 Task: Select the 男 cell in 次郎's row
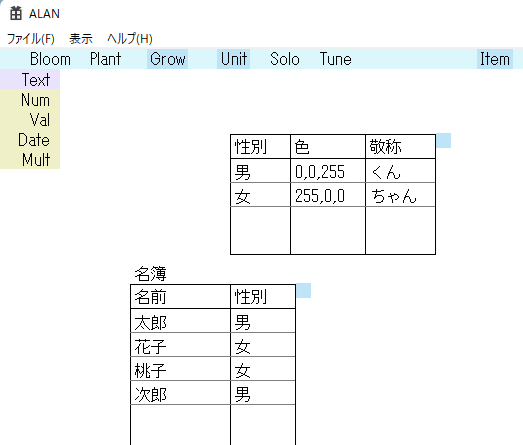263,393
